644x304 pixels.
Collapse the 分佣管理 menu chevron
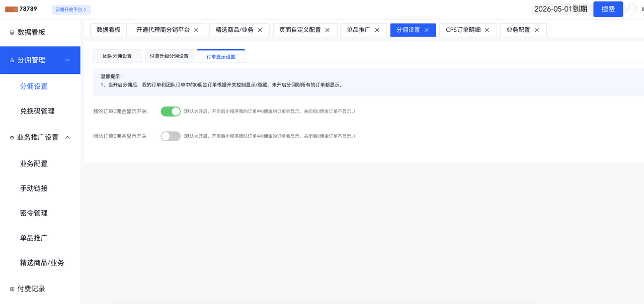point(67,60)
